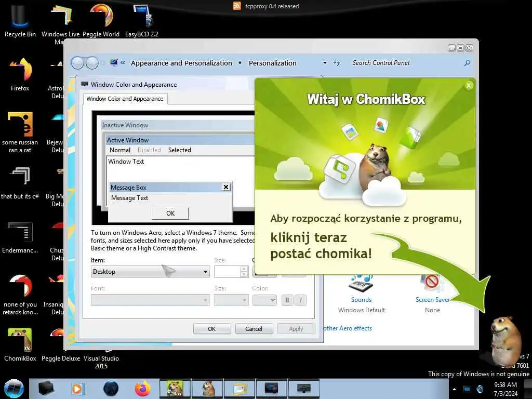This screenshot has width=532, height=399.
Task: Launch Peggle World from the desktop
Action: coord(101,20)
